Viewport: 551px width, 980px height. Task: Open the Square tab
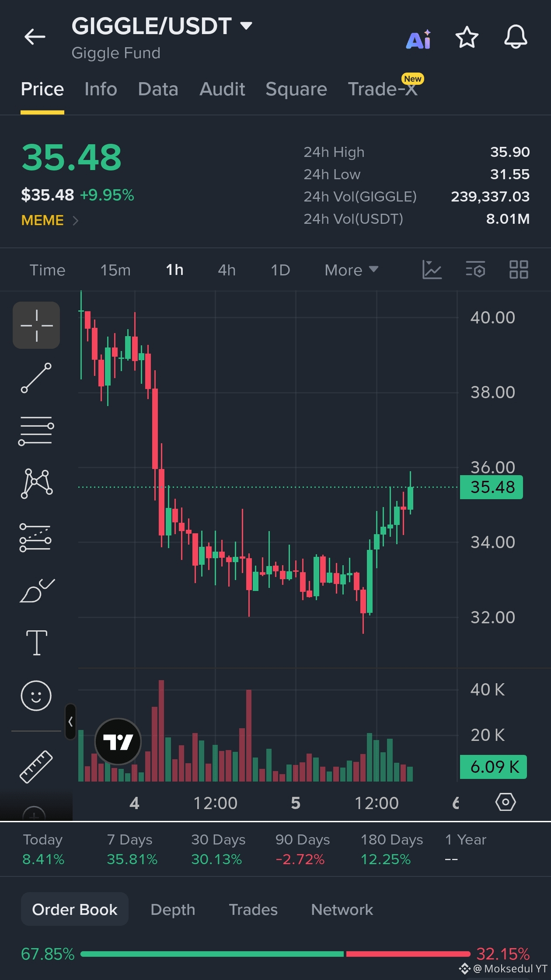[296, 89]
